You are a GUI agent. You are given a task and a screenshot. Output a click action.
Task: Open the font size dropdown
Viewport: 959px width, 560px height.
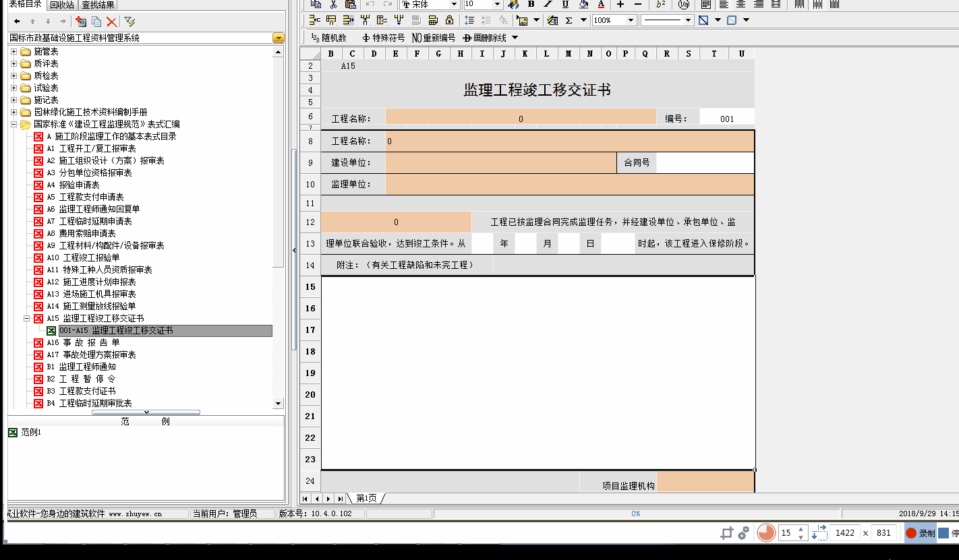coord(497,4)
